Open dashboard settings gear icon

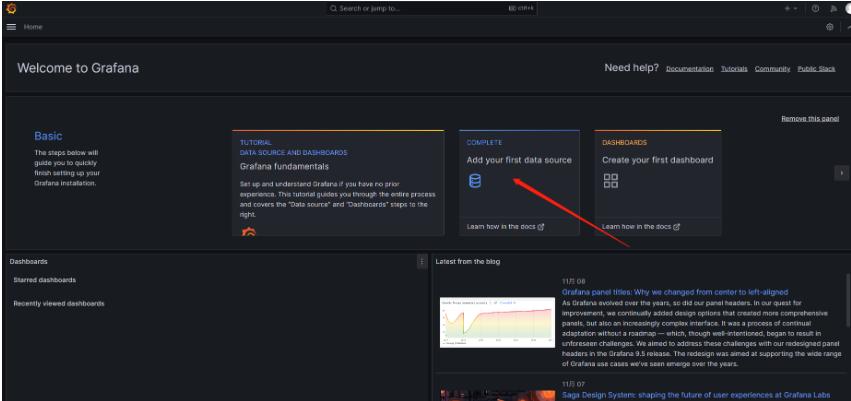[830, 27]
